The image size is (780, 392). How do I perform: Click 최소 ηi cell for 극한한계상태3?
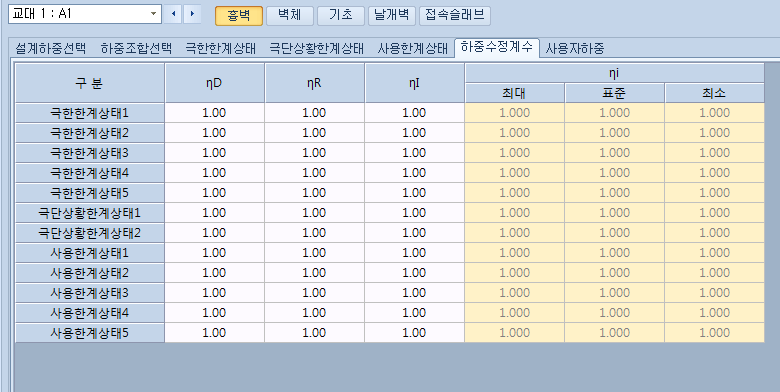[714, 153]
